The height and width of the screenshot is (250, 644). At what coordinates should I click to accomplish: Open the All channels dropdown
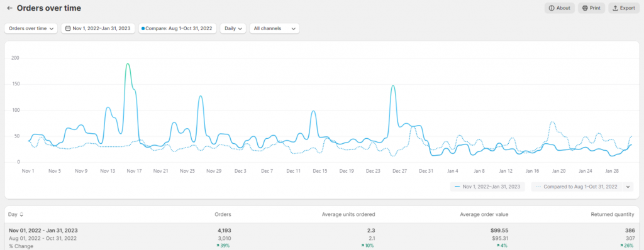click(274, 29)
